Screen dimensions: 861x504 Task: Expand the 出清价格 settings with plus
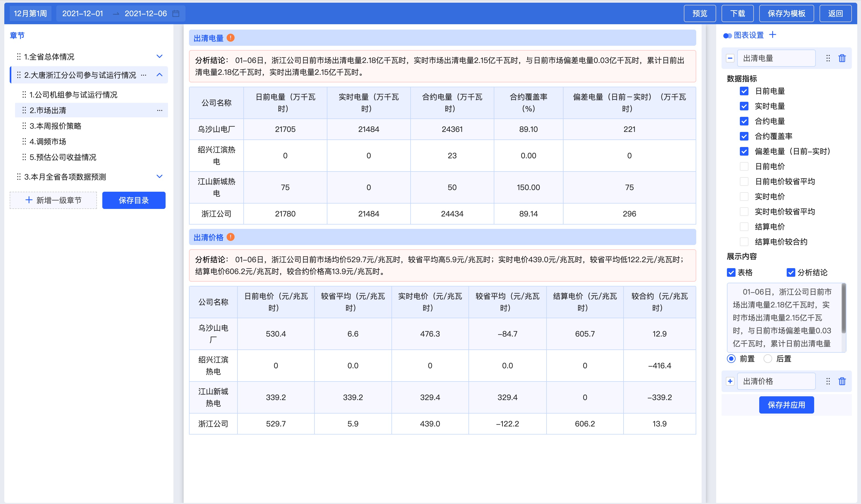(730, 381)
